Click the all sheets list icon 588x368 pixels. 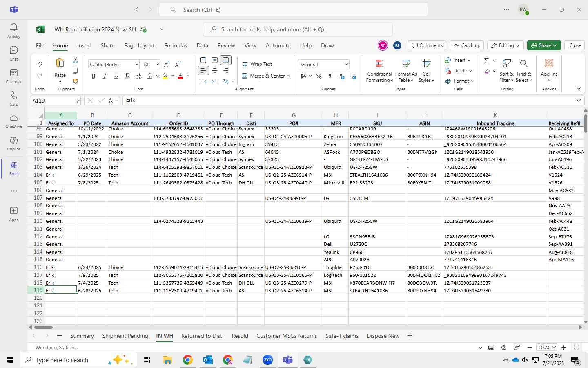point(60,336)
